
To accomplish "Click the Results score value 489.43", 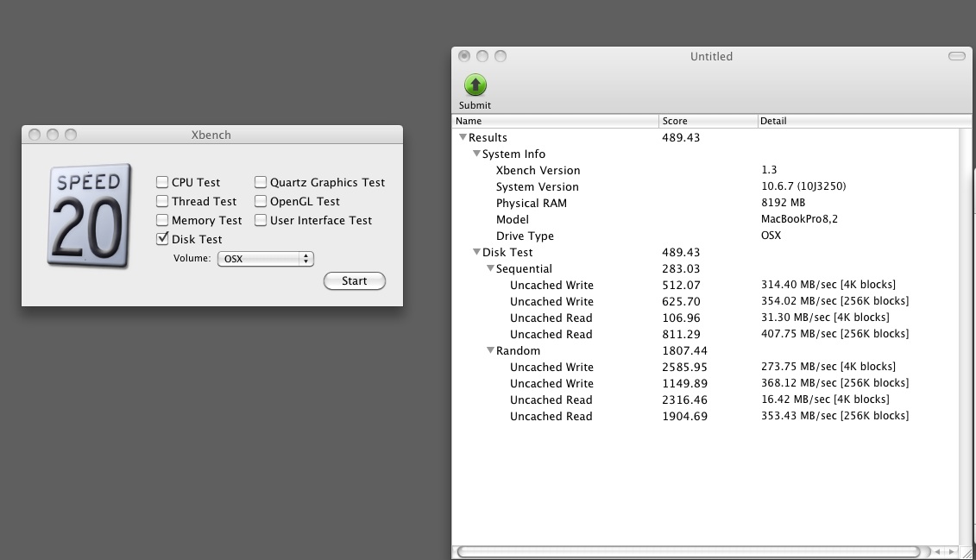I will tap(681, 137).
